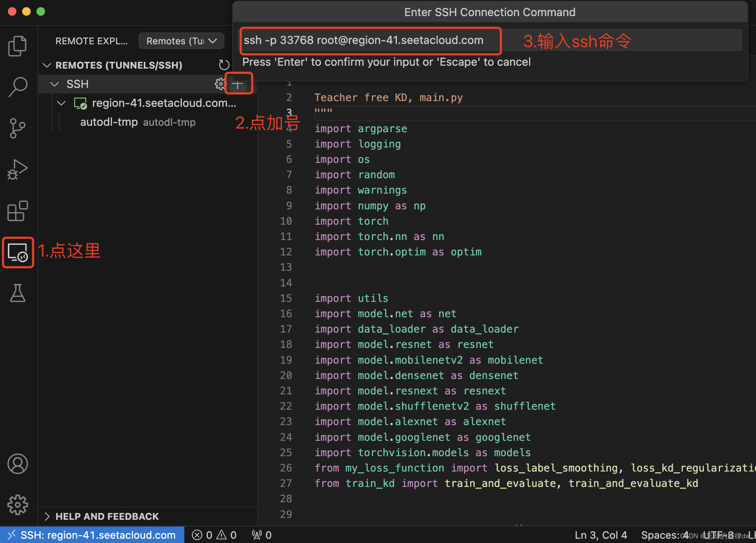Open the Search view in activity bar
The height and width of the screenshot is (543, 756).
coord(17,86)
